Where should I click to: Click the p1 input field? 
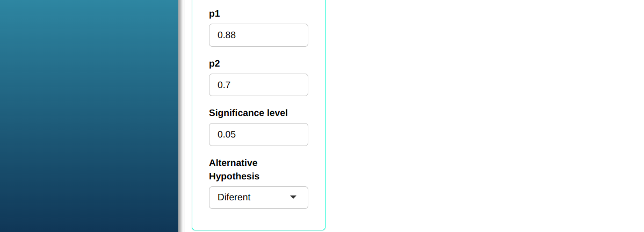[x=258, y=35]
